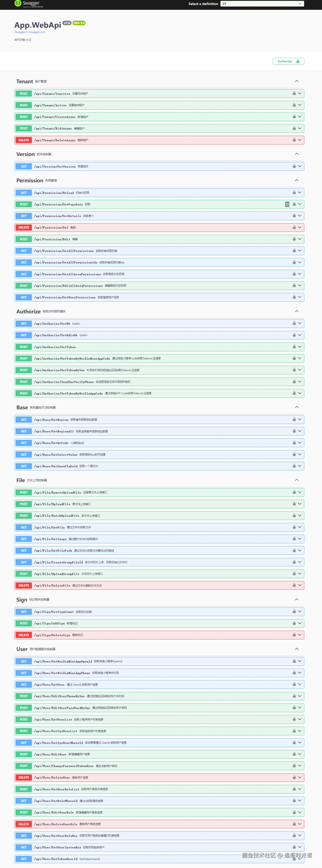Click lock icon on /api/File/UploadFile row
Image resolution: width=322 pixels, height=868 pixels.
coord(294,503)
